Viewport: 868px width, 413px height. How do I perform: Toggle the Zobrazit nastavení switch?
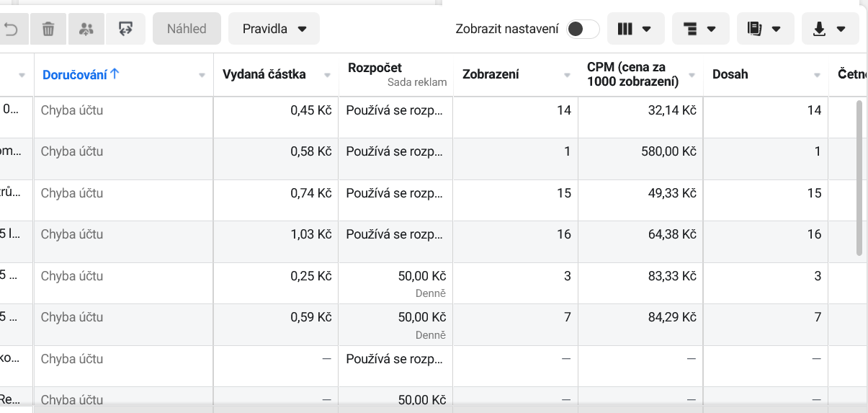583,29
